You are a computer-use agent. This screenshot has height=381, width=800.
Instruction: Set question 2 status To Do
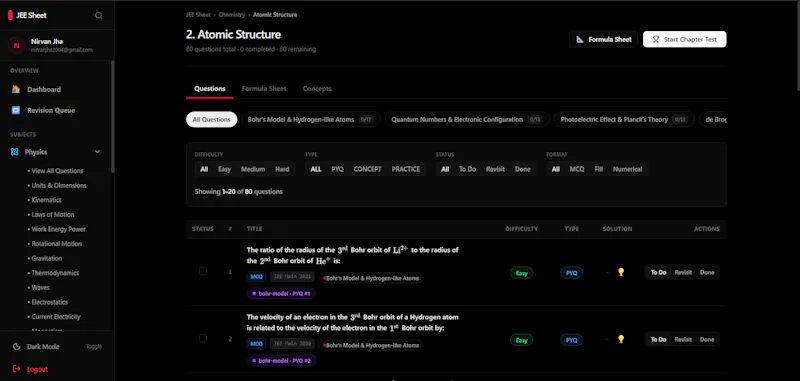pyautogui.click(x=659, y=340)
